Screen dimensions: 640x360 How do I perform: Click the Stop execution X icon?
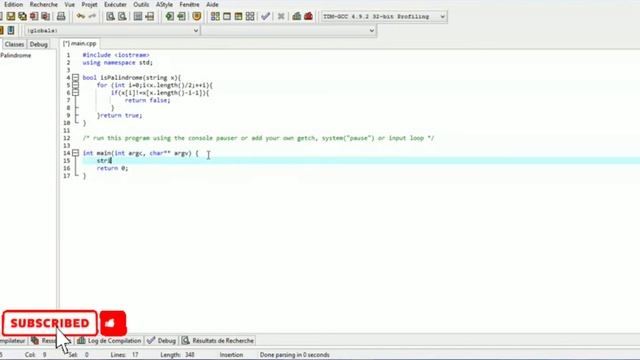click(x=281, y=16)
